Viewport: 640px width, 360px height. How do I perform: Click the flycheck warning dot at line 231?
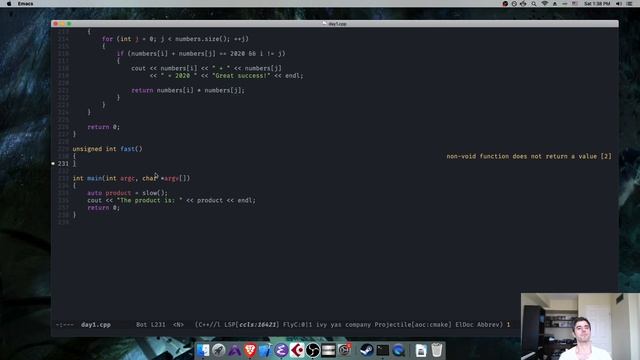tap(53, 163)
